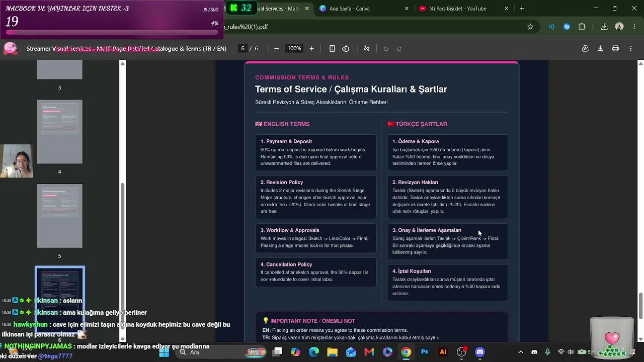
Task: Save the PDF to Google Drive
Action: pyautogui.click(x=586, y=49)
